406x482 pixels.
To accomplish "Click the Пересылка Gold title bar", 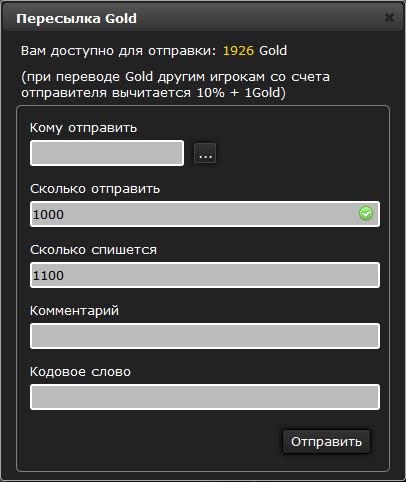I will tap(203, 18).
